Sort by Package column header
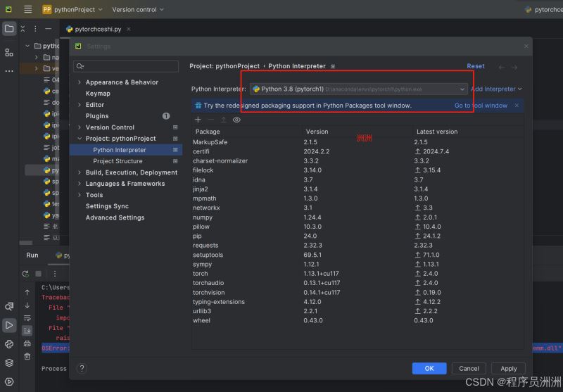Viewport: 563px width, 392px height. pyautogui.click(x=247, y=132)
